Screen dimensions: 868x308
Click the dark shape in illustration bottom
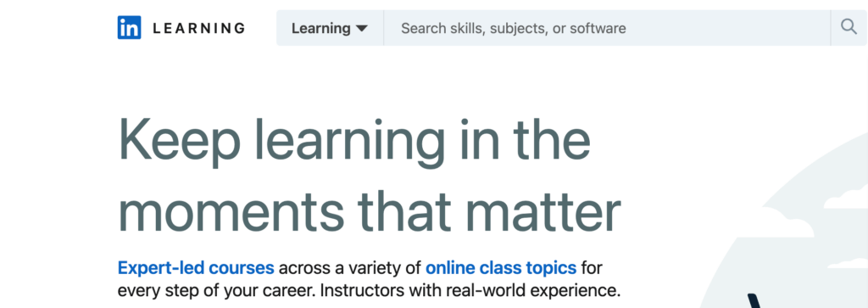[x=755, y=301]
